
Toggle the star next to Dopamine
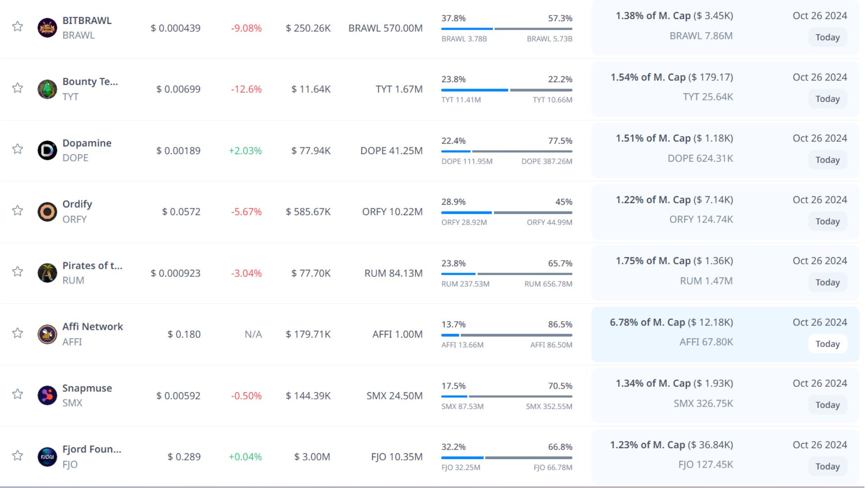pyautogui.click(x=18, y=149)
